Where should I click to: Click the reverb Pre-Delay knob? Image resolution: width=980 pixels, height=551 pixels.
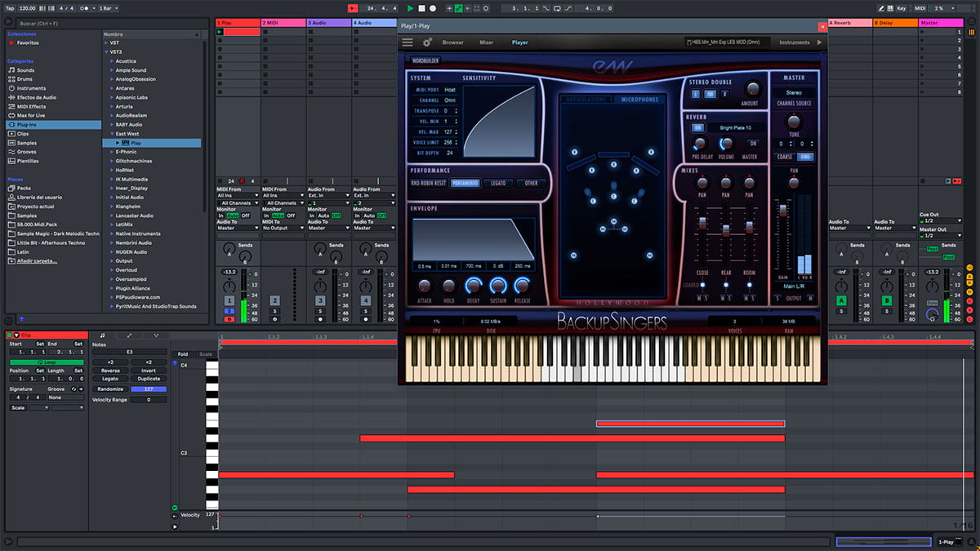click(700, 144)
